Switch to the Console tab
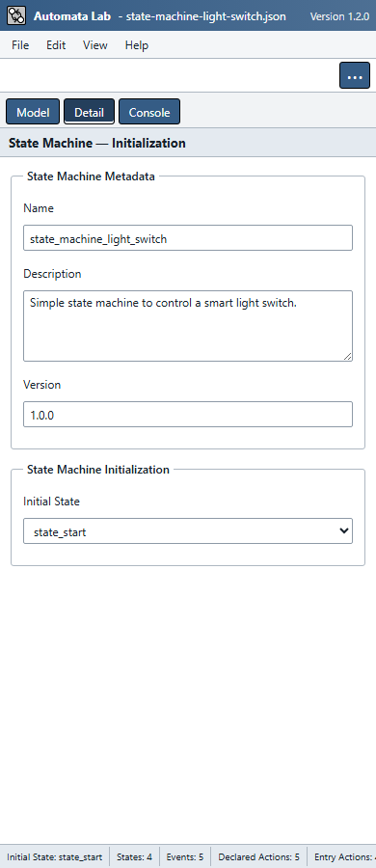Image resolution: width=376 pixels, height=868 pixels. 149,112
